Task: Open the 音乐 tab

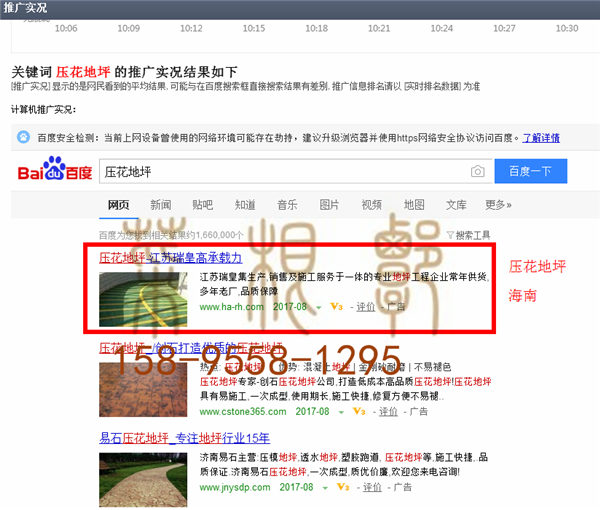Action: click(x=287, y=205)
